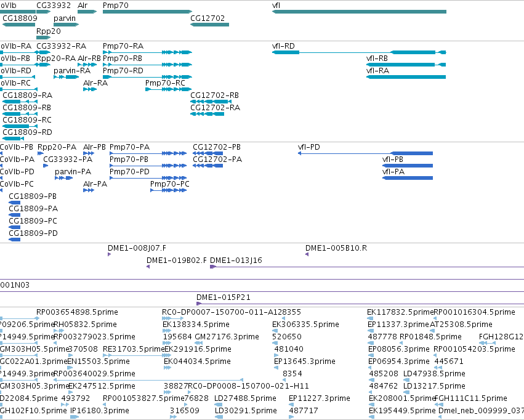Image resolution: width=524 pixels, height=420 pixels.
Task: Select EST RH05832.5prime
Action: coord(85,325)
